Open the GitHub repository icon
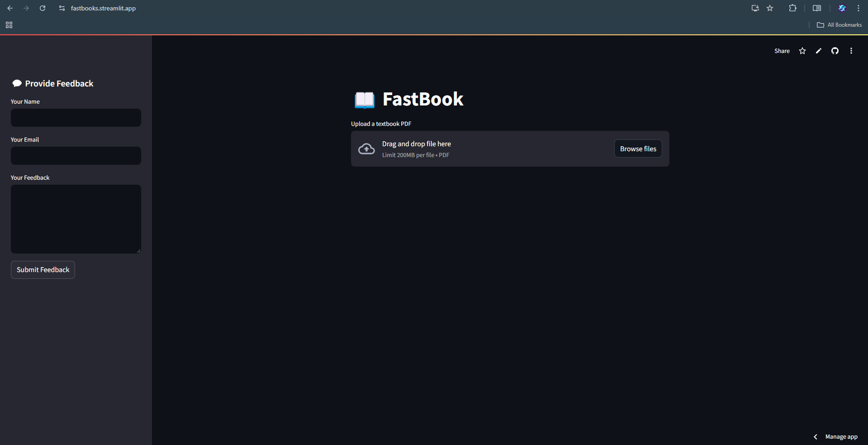 click(x=835, y=51)
